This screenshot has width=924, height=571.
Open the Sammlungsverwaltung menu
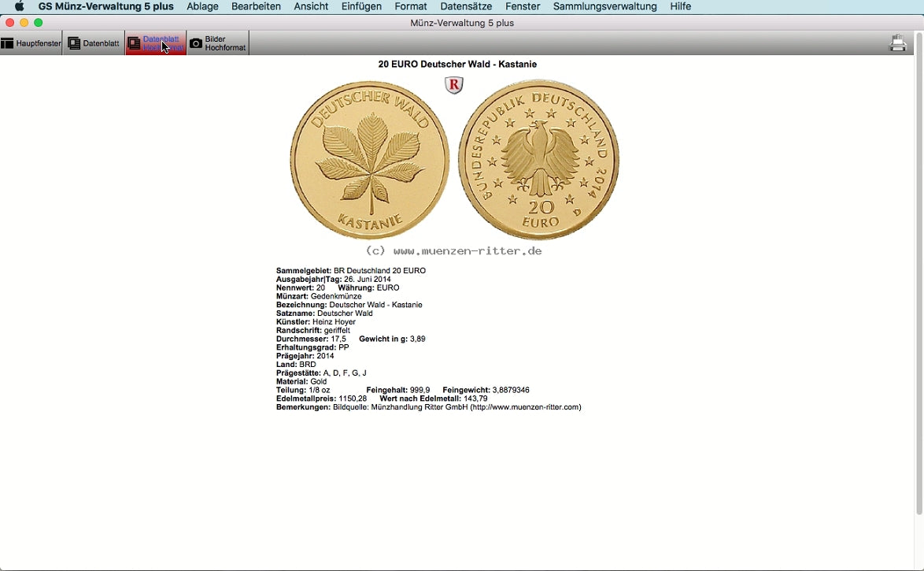tap(604, 6)
